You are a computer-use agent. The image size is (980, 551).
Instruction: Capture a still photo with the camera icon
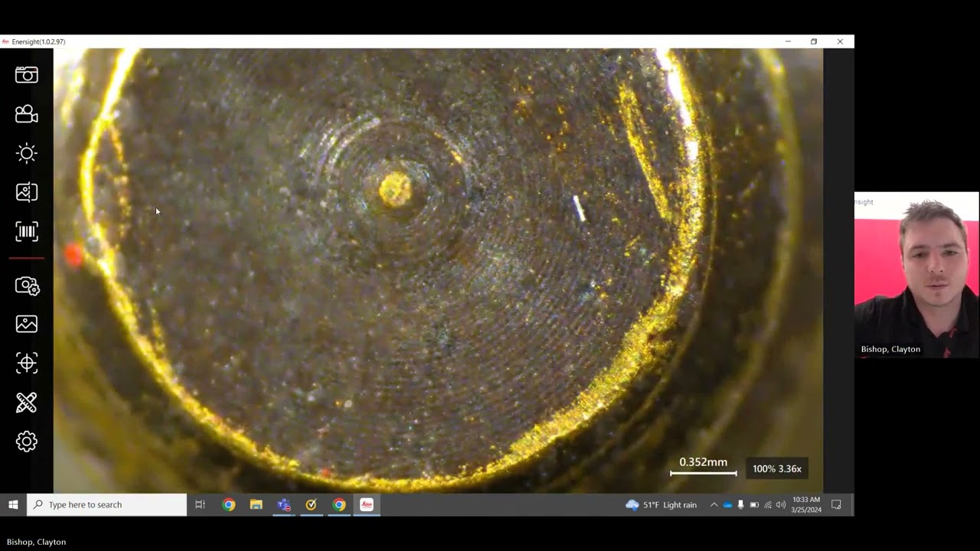coord(27,74)
